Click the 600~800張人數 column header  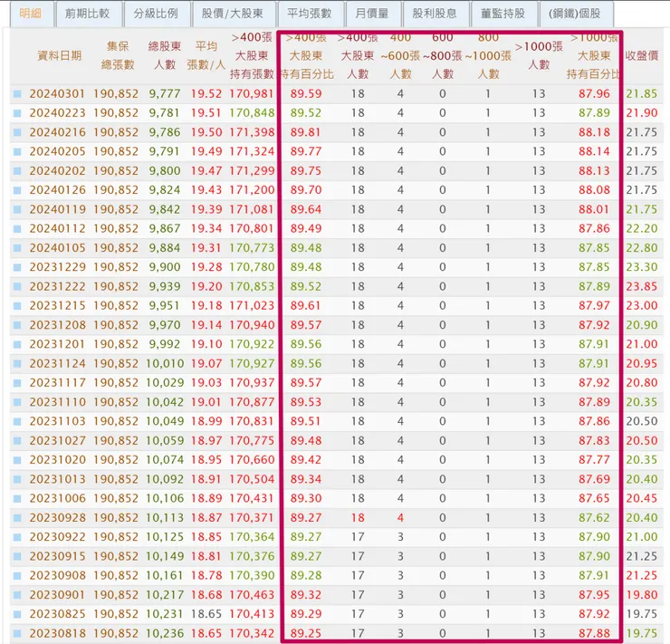[442, 55]
